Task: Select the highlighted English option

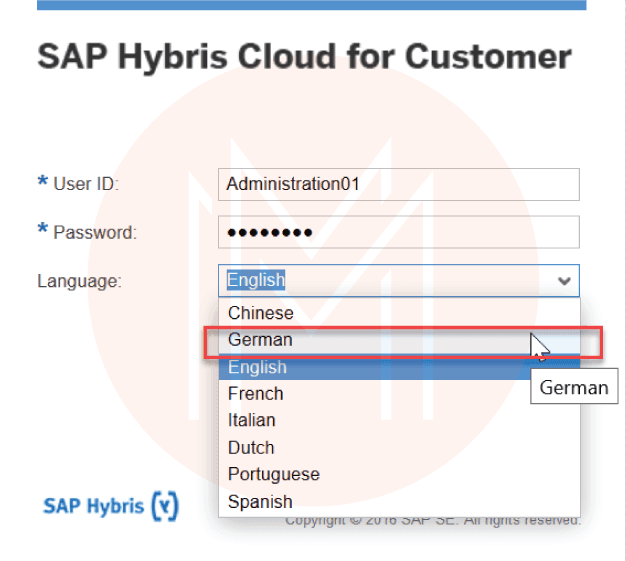Action: 258,367
